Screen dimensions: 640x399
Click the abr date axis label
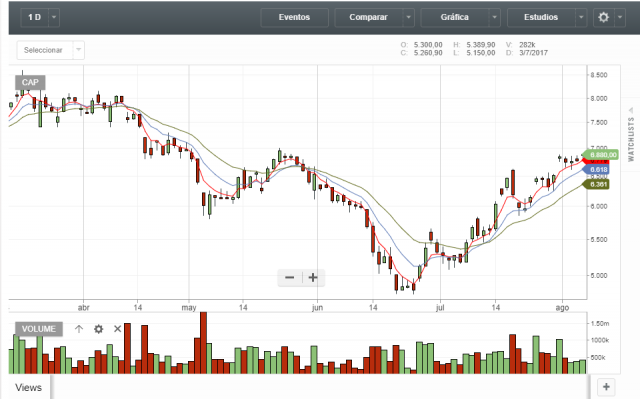click(x=84, y=308)
